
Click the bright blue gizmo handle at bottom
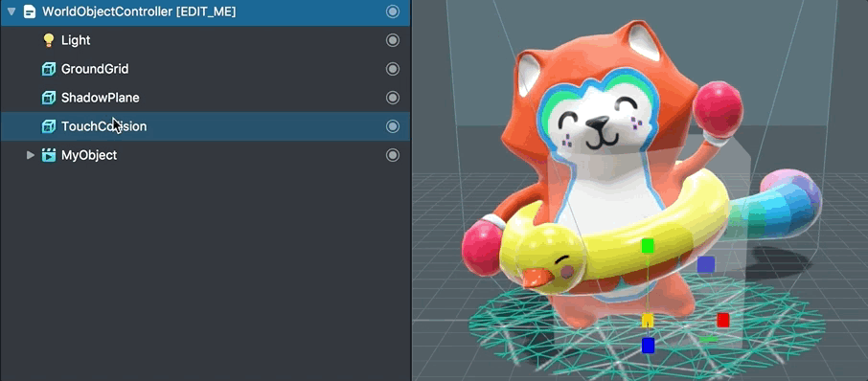[x=649, y=346]
